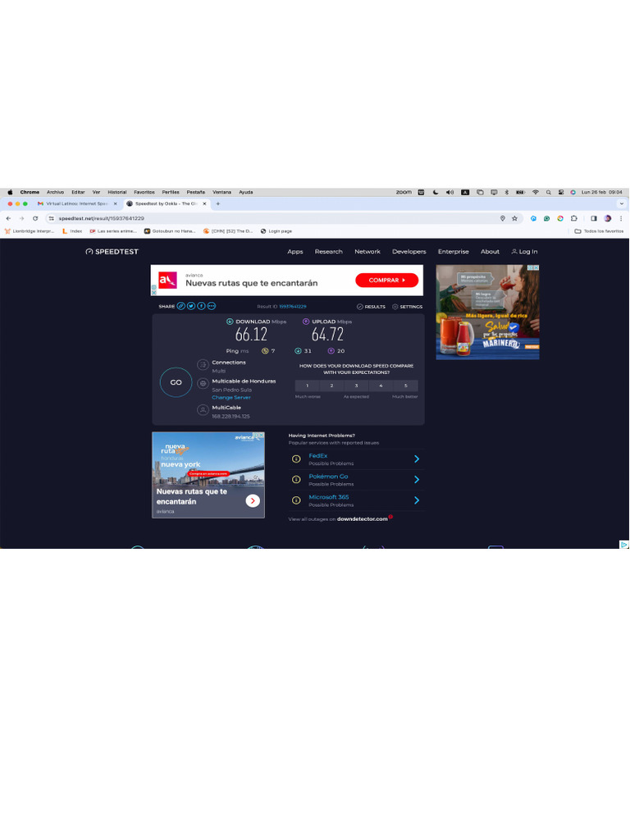Rate download speed as 5
This screenshot has width=630, height=840.
(x=405, y=386)
